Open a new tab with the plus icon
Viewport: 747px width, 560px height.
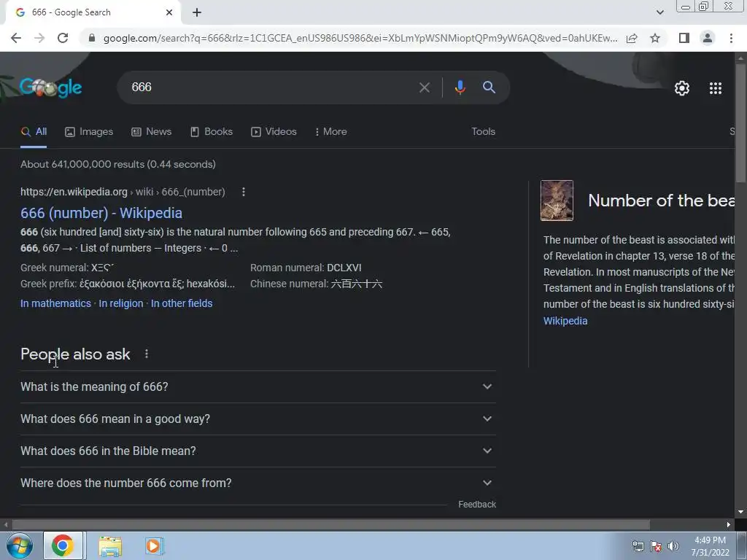[x=197, y=12]
